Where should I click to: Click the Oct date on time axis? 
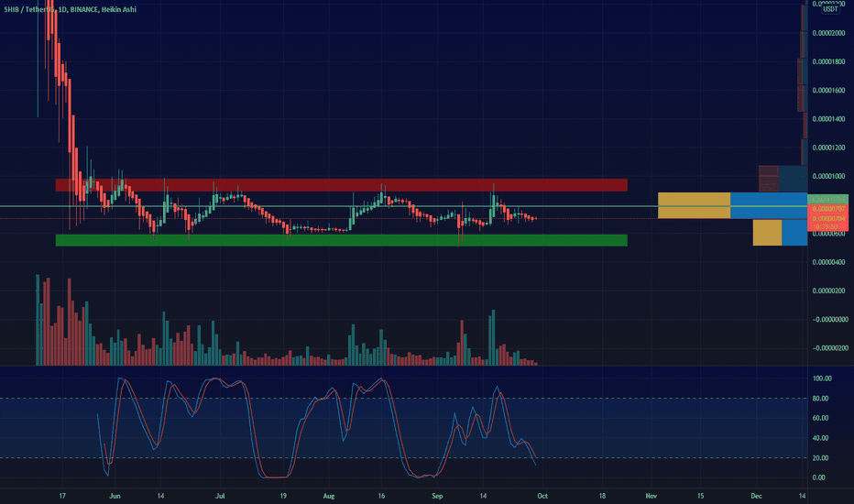542,496
